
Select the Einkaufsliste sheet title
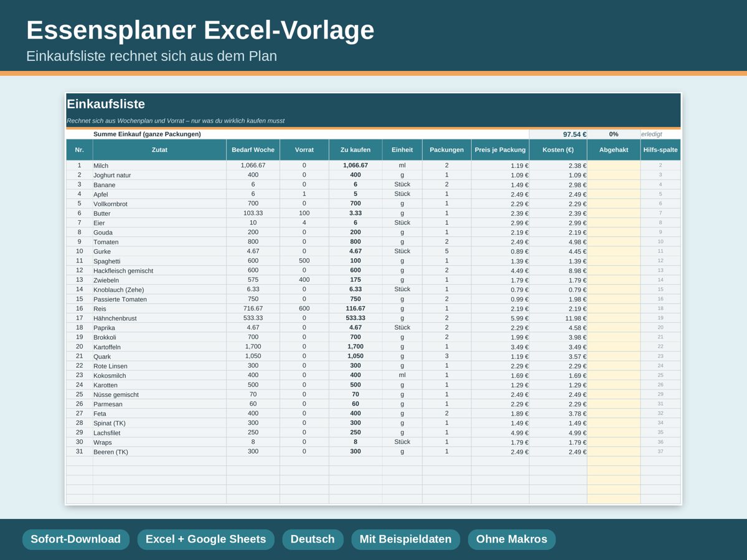(x=106, y=104)
